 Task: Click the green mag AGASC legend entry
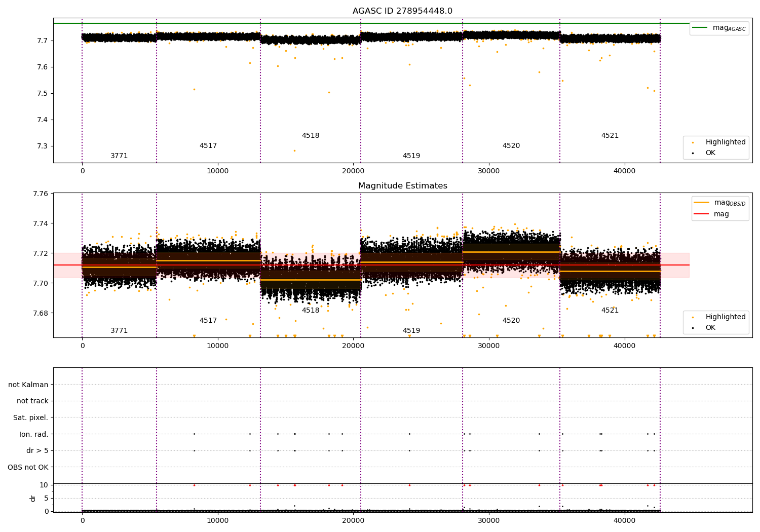719,28
